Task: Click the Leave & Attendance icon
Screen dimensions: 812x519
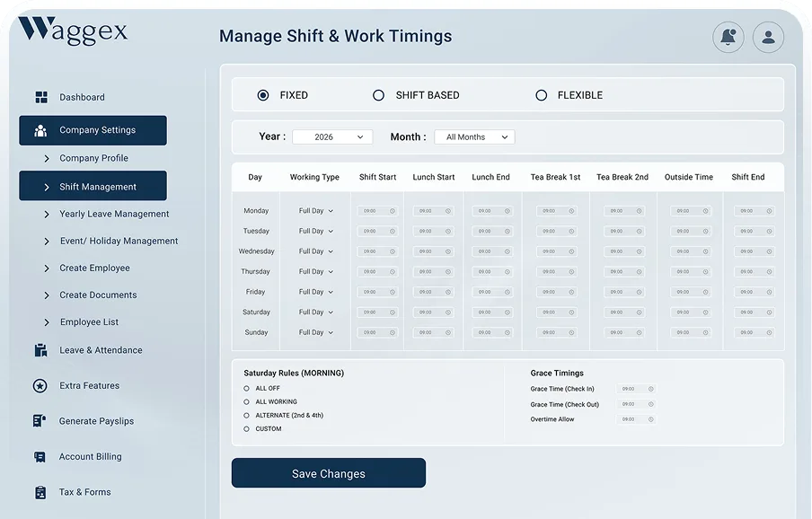Action: point(40,350)
